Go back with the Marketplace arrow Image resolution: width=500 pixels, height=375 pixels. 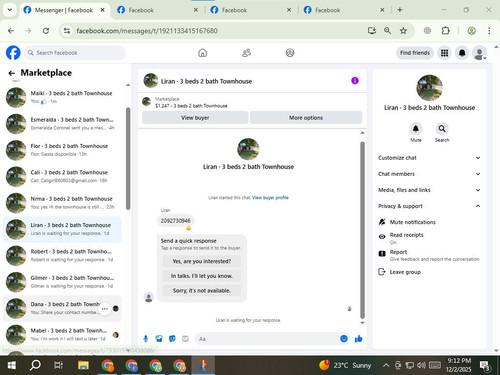click(12, 73)
